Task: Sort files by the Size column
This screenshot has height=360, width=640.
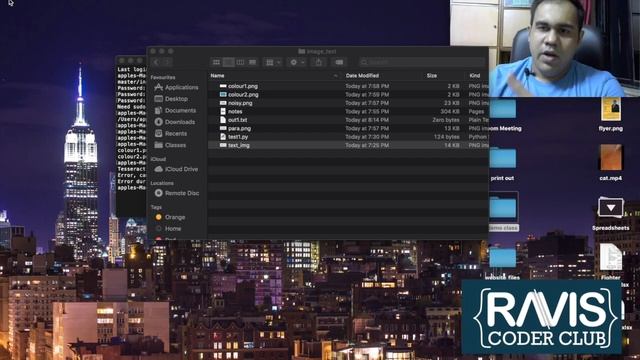Action: 431,76
